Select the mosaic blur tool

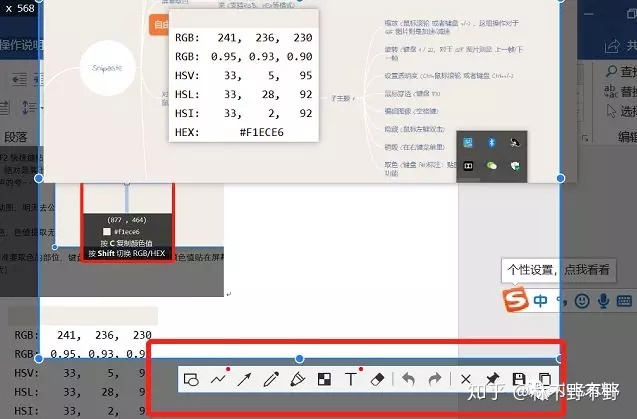click(x=324, y=380)
